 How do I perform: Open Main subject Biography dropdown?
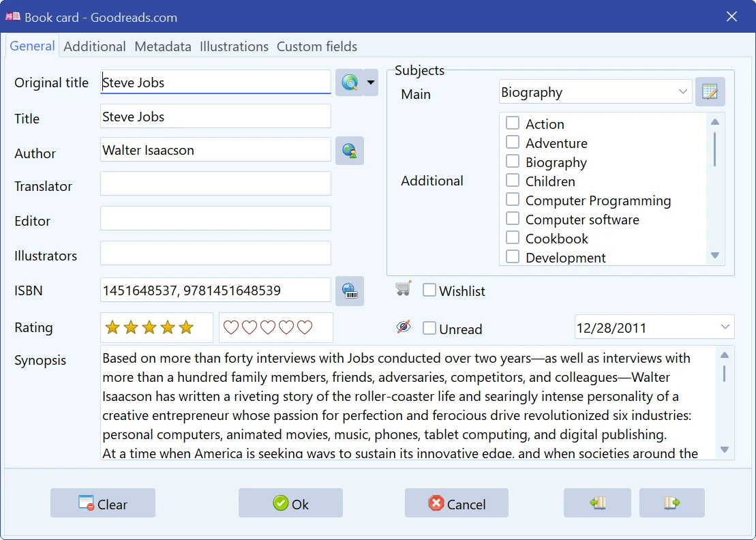[x=682, y=91]
